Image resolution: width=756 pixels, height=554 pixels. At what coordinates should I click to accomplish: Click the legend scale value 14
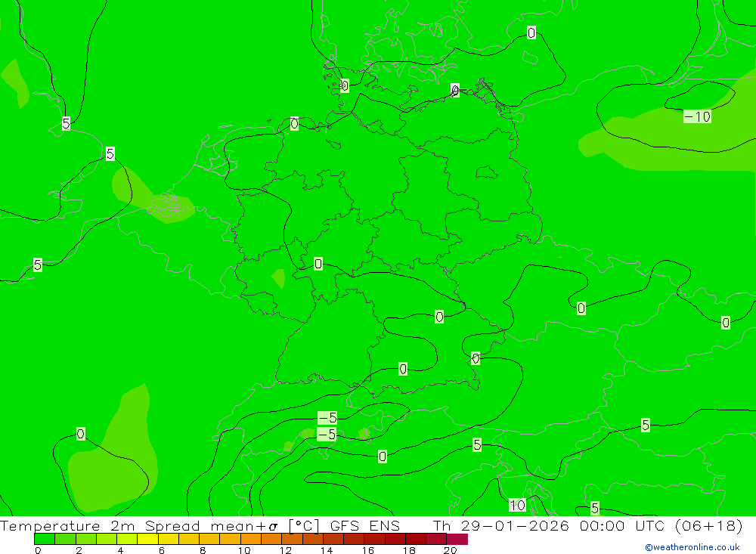(x=327, y=550)
